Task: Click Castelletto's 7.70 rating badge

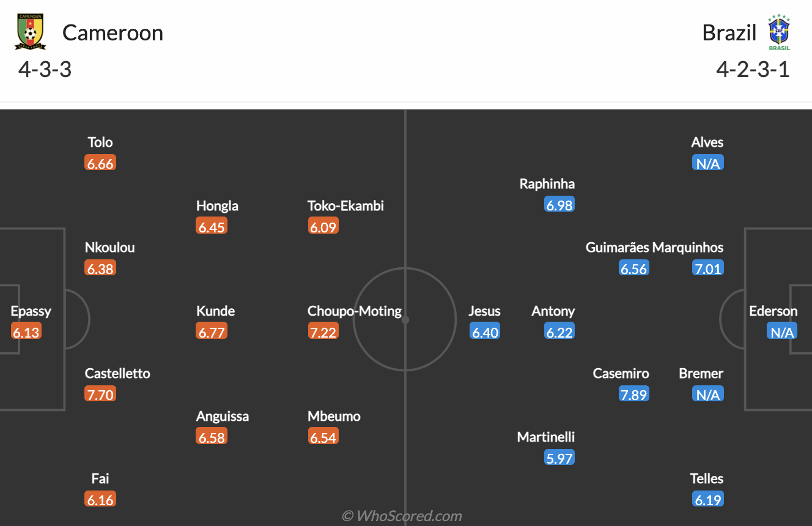Action: (x=100, y=393)
